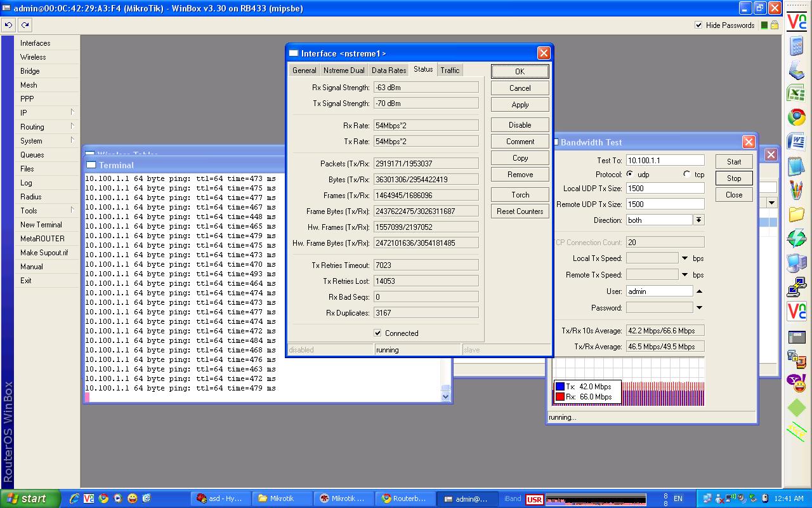
Task: Click Internet Explorer quick launch icon
Action: (x=74, y=498)
